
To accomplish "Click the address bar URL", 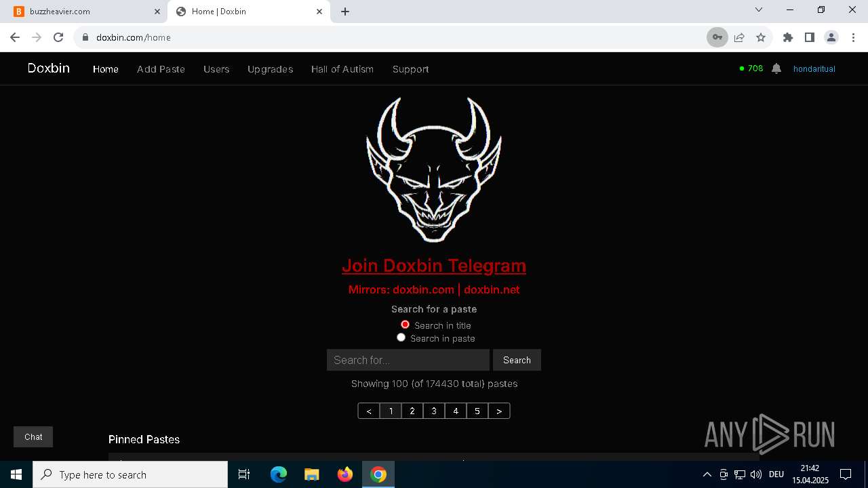I will pyautogui.click(x=134, y=37).
